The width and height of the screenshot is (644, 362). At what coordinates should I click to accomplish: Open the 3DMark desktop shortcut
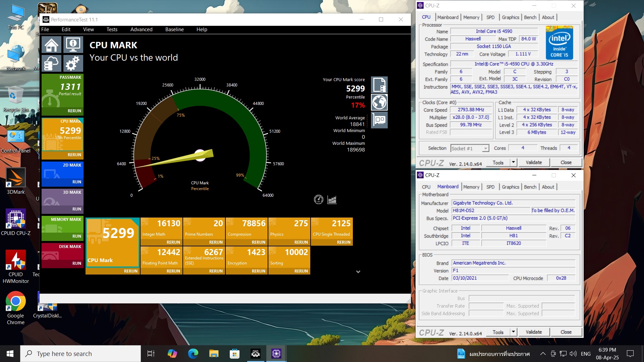15,182
